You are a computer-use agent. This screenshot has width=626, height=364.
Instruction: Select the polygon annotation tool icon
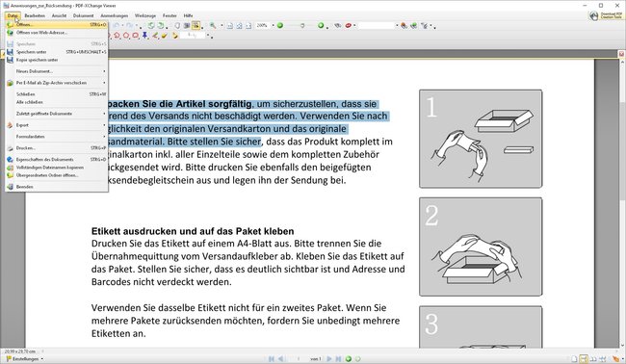click(x=126, y=36)
